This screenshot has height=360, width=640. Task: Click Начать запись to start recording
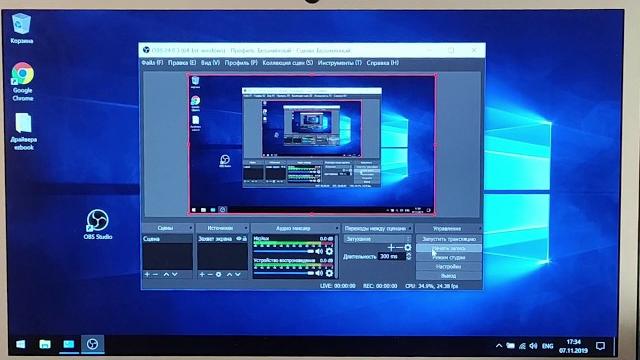449,248
